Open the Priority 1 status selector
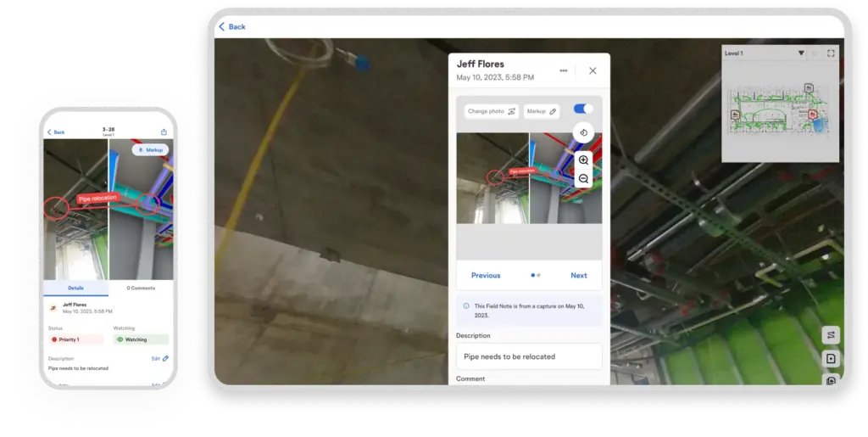868x437 pixels. (x=75, y=339)
